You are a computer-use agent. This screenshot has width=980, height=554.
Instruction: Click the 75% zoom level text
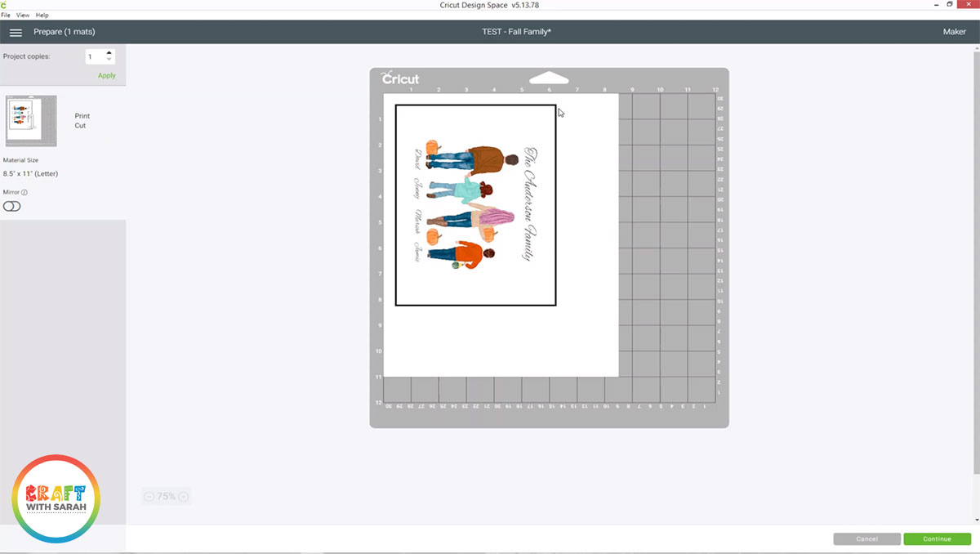[167, 497]
